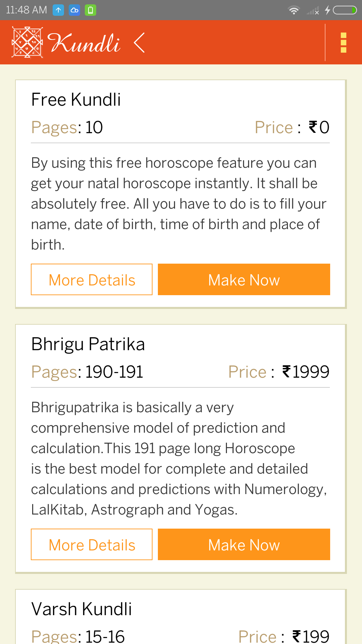The height and width of the screenshot is (644, 362).
Task: Tap the ₹1999 price label
Action: tap(306, 372)
